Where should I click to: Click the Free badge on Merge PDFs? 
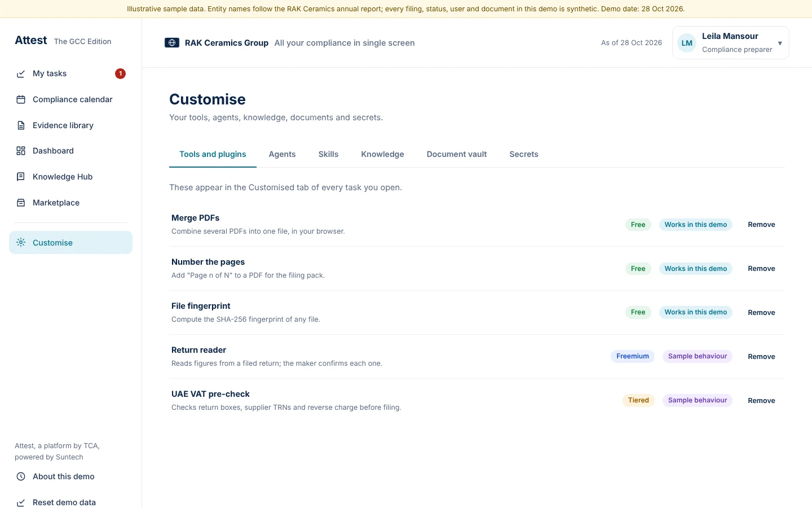coord(638,225)
